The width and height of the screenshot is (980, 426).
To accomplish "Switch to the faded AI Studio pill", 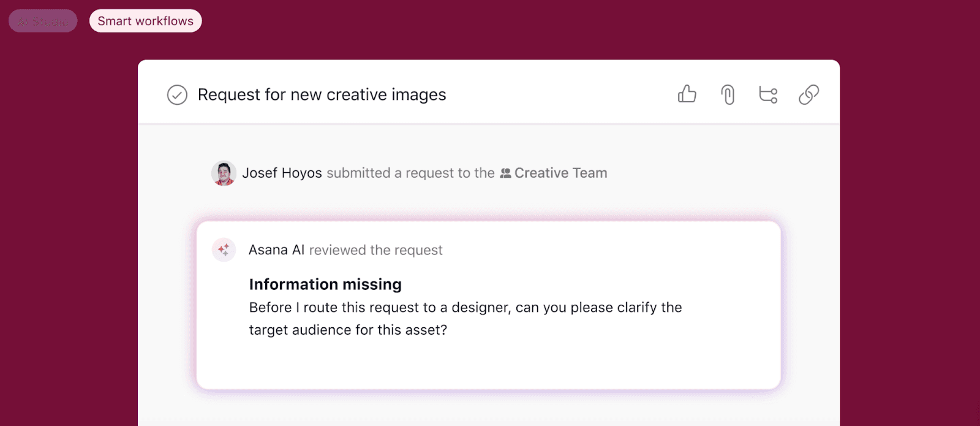I will click(43, 21).
